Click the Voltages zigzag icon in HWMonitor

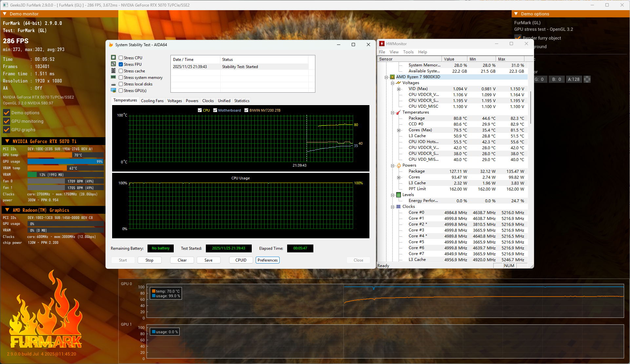(399, 83)
